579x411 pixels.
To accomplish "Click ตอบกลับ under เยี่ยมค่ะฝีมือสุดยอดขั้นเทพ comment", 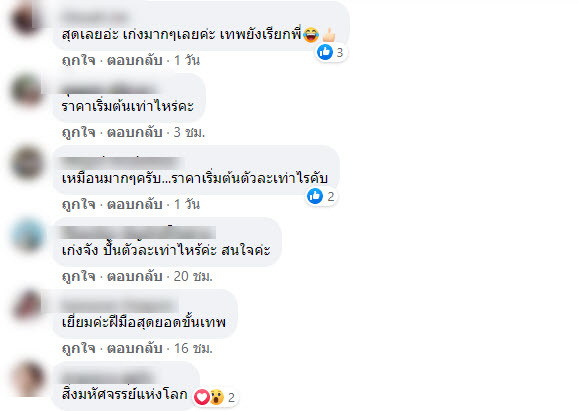I will point(135,348).
